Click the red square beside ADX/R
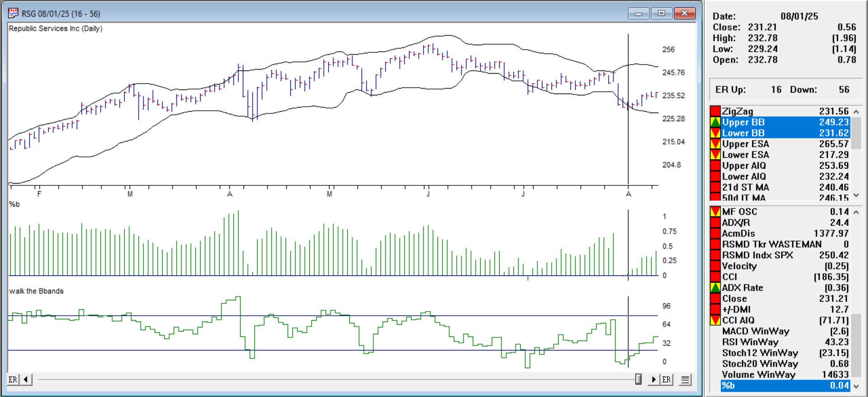The width and height of the screenshot is (868, 397). (715, 222)
